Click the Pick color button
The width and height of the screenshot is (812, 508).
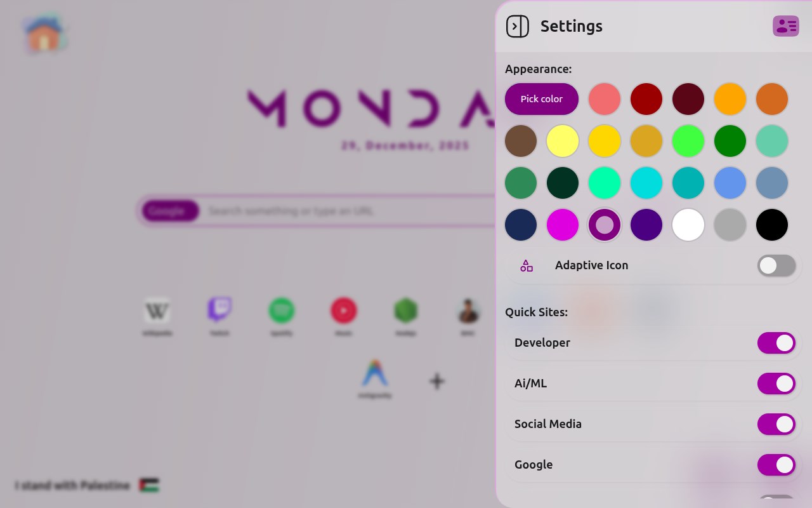(x=542, y=99)
